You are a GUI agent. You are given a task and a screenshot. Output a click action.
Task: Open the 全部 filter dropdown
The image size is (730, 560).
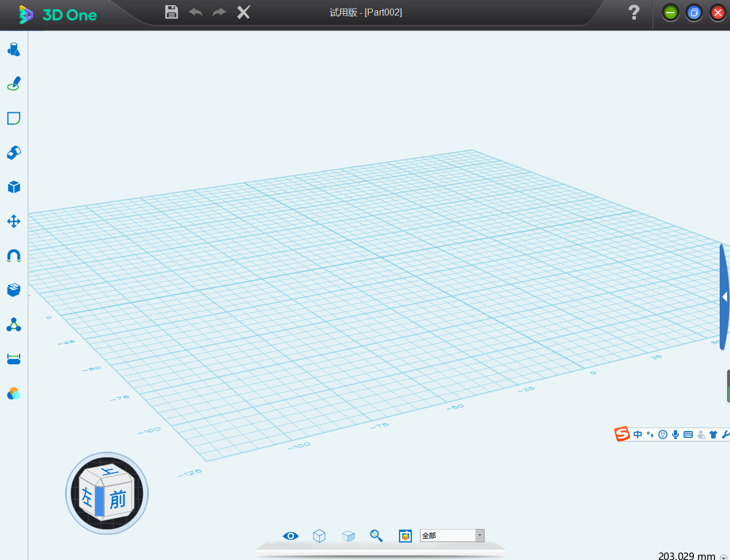pos(452,535)
